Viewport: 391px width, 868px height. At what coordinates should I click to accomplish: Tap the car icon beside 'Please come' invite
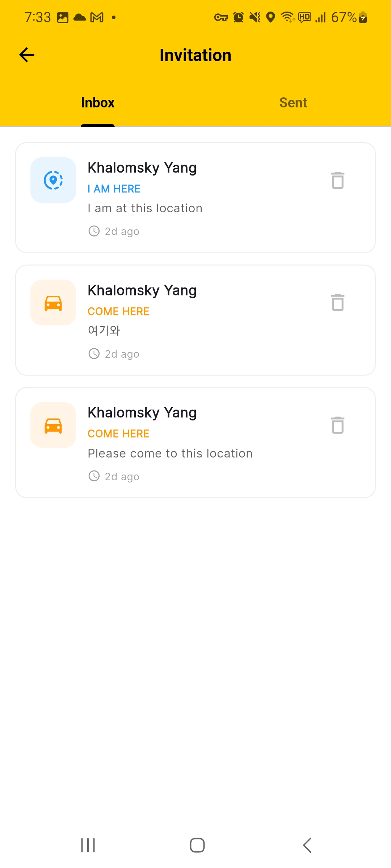pos(53,425)
